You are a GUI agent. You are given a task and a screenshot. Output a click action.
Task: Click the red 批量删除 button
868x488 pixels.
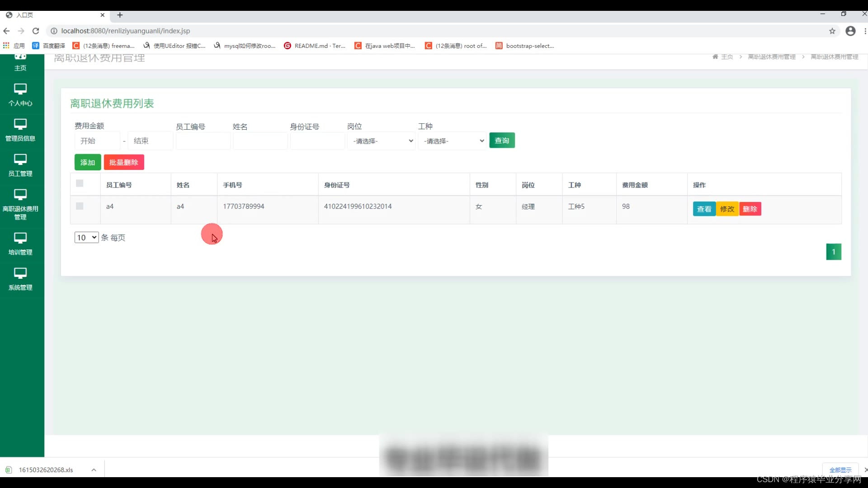click(x=124, y=162)
